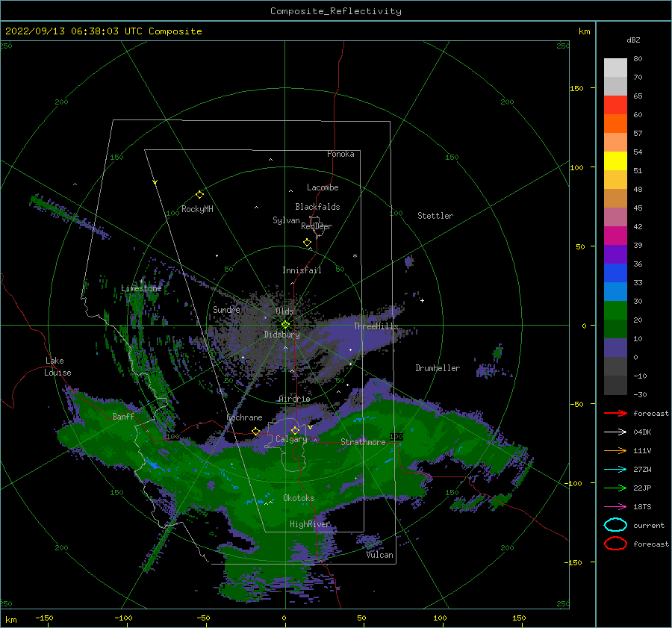Click the green 22JP arrow icon
This screenshot has height=628, width=672.
[x=615, y=488]
